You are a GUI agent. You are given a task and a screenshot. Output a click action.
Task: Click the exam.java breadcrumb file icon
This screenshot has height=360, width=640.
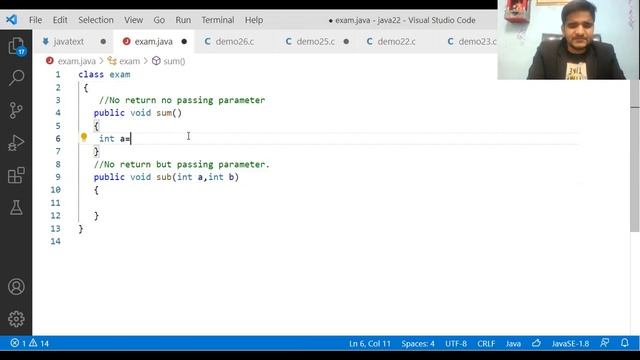50,61
